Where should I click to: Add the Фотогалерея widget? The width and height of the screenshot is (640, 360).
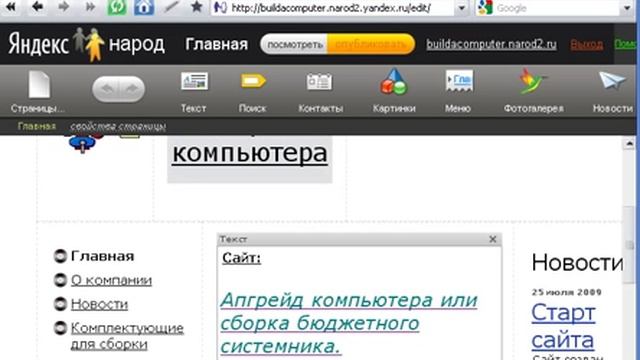coord(533,91)
